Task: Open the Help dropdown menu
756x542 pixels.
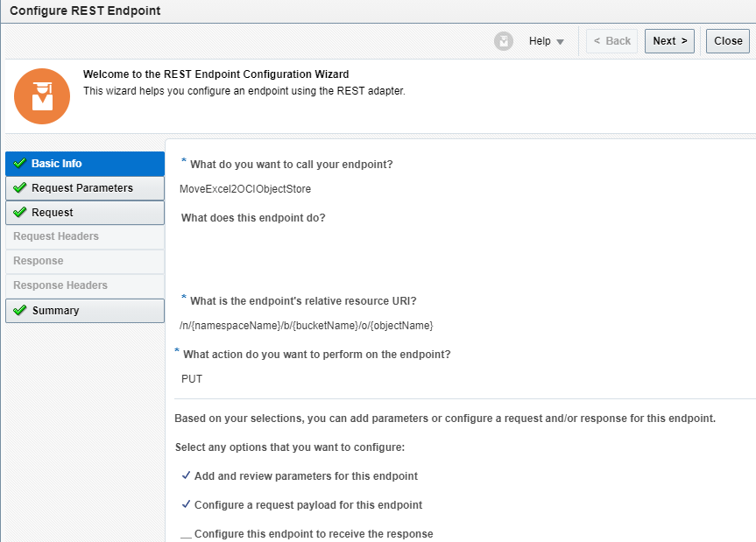Action: (x=540, y=41)
